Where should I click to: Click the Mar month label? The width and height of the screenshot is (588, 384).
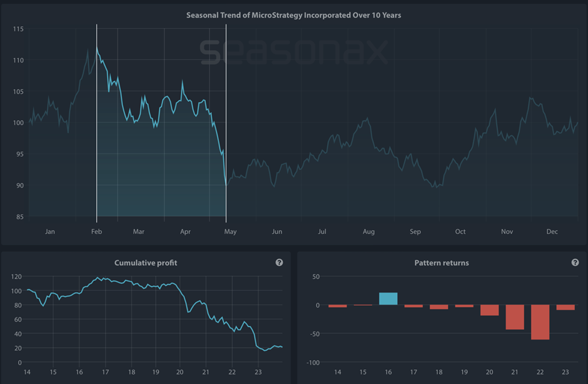pos(138,232)
